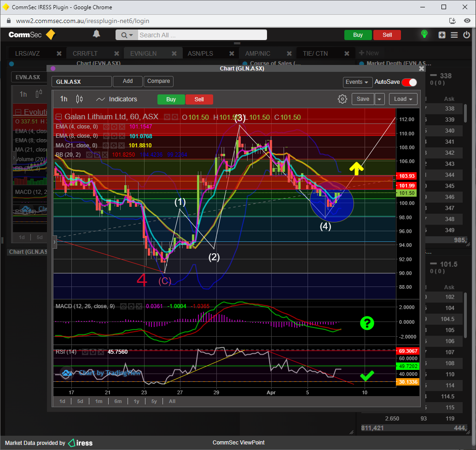Toggle visibility of MACD indicator

(x=123, y=306)
